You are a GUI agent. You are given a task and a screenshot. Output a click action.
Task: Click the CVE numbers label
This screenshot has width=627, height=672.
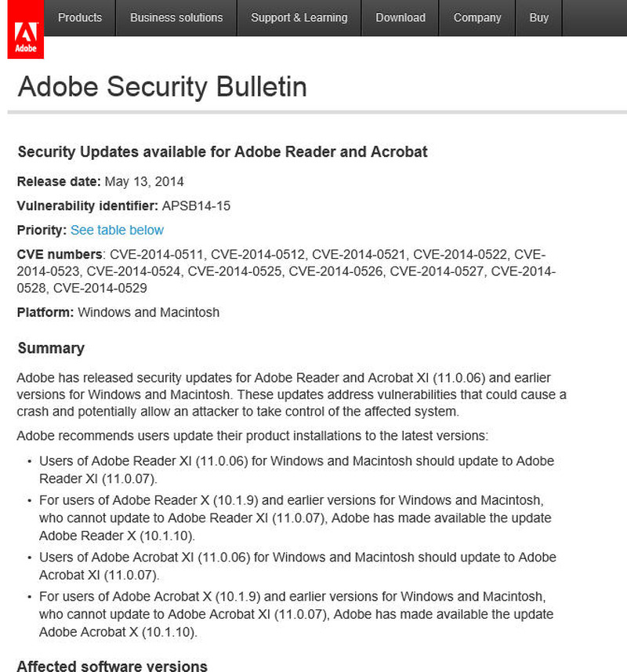point(60,254)
